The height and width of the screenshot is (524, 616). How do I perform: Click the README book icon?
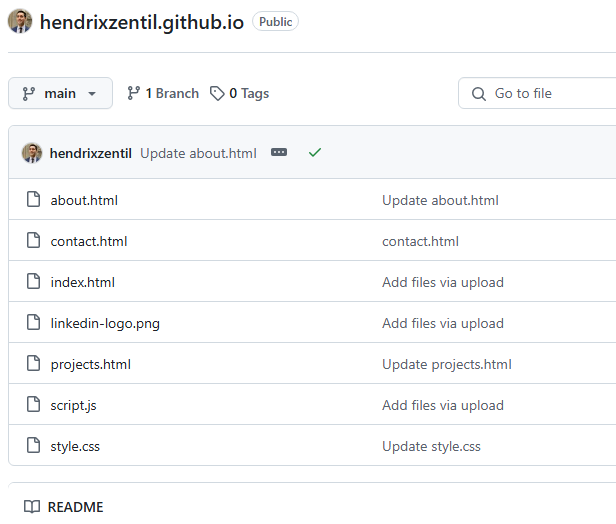(x=32, y=507)
